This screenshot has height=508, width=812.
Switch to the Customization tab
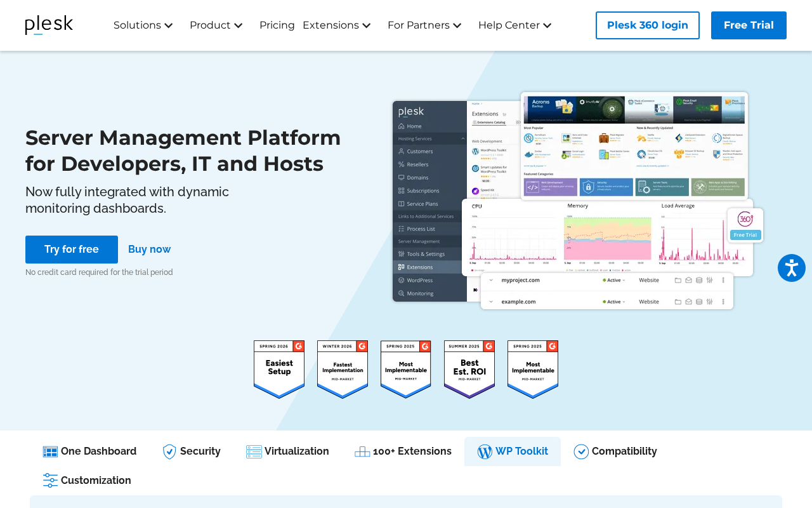click(x=87, y=481)
